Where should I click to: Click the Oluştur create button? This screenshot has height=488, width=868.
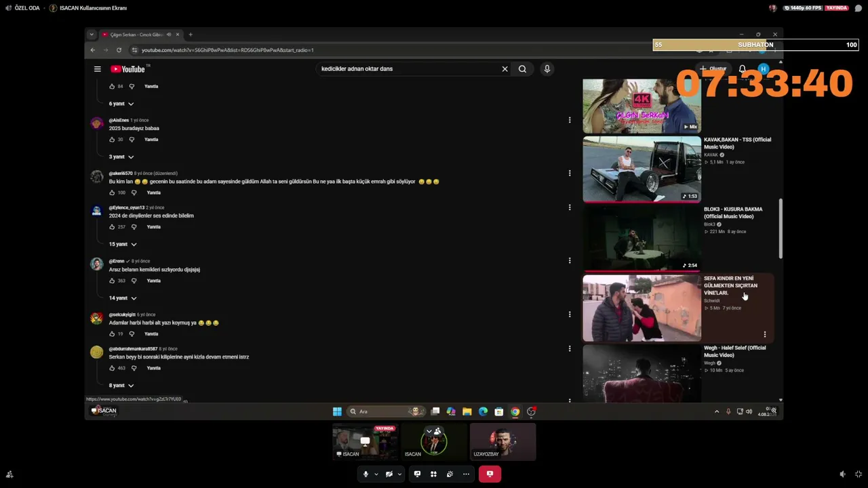click(713, 69)
